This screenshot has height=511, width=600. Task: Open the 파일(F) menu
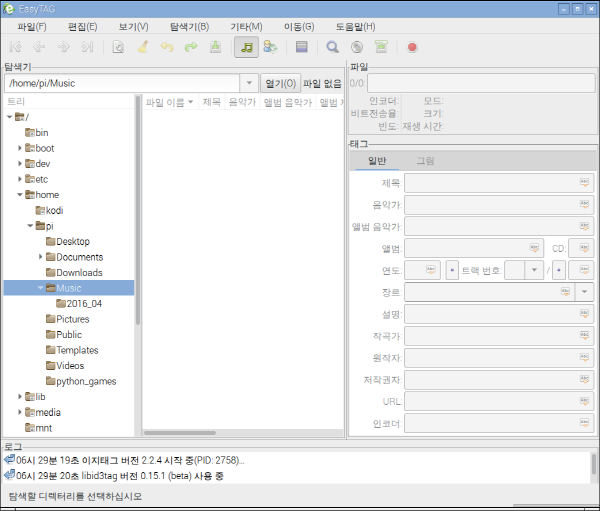coord(32,26)
